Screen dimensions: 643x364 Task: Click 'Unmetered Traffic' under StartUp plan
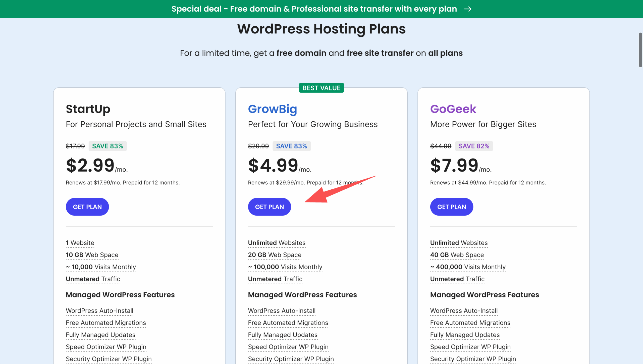point(93,279)
